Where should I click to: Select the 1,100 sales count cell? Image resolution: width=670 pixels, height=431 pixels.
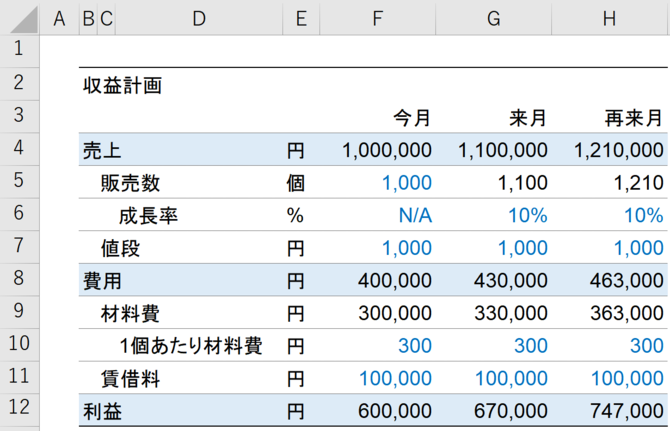(494, 182)
